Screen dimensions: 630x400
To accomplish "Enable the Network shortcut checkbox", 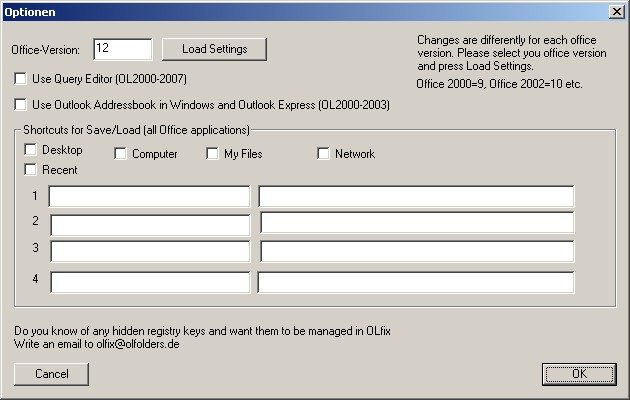I will (323, 153).
